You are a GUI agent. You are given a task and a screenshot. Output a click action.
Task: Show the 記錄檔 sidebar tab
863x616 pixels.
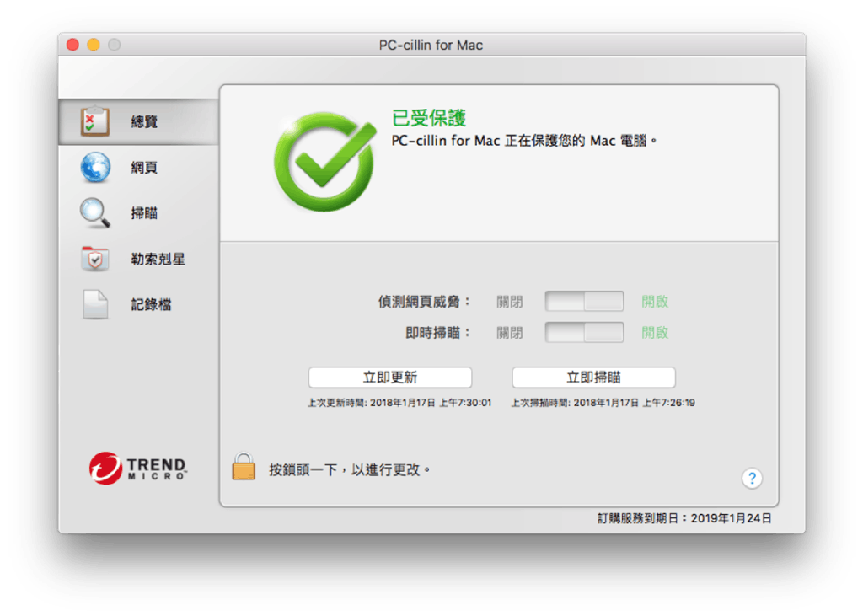(x=139, y=304)
